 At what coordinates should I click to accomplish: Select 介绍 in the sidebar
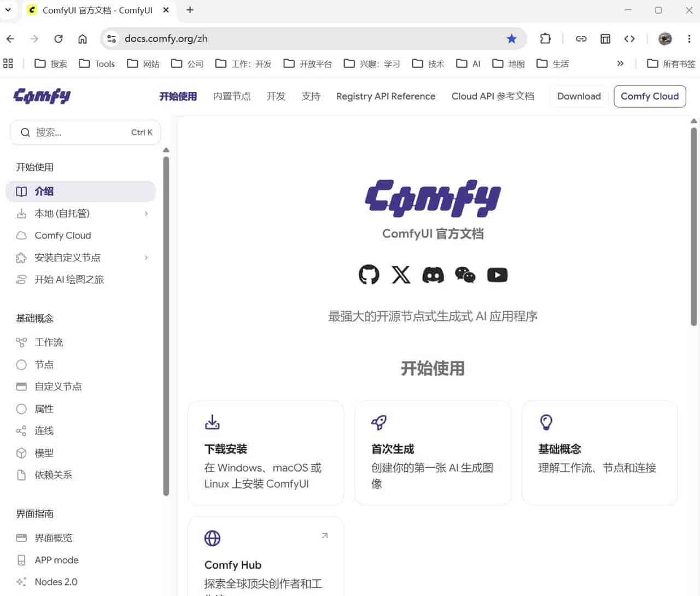click(x=80, y=191)
